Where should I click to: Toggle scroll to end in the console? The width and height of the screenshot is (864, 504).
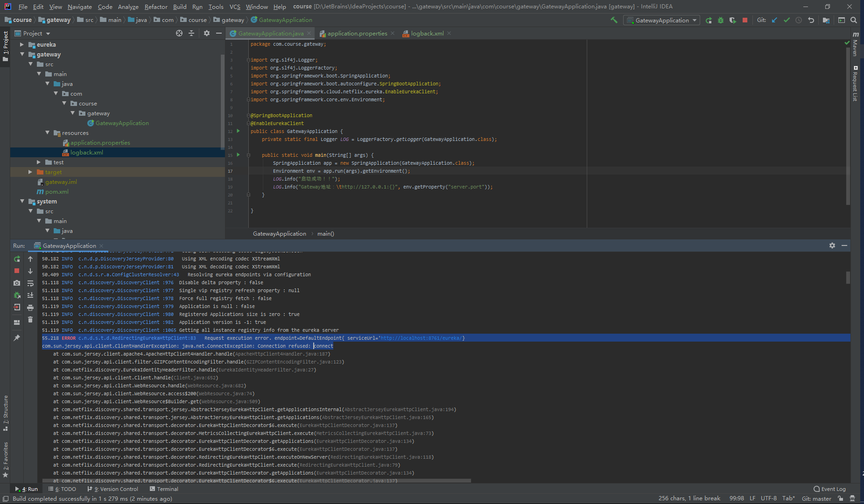(30, 295)
